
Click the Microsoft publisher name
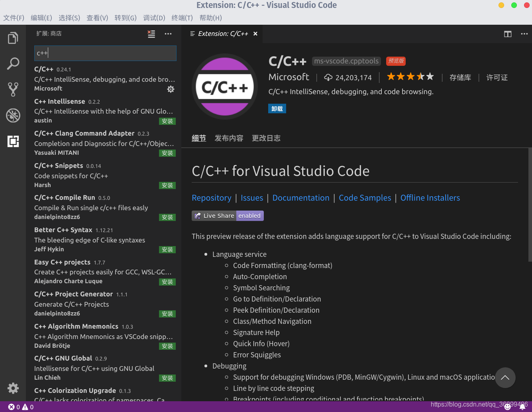pyautogui.click(x=289, y=77)
